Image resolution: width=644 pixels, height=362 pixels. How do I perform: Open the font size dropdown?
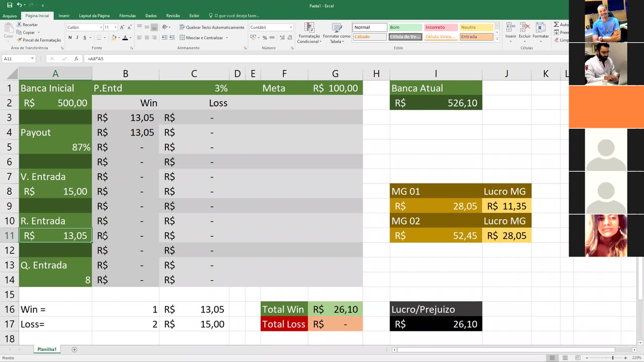click(x=115, y=27)
